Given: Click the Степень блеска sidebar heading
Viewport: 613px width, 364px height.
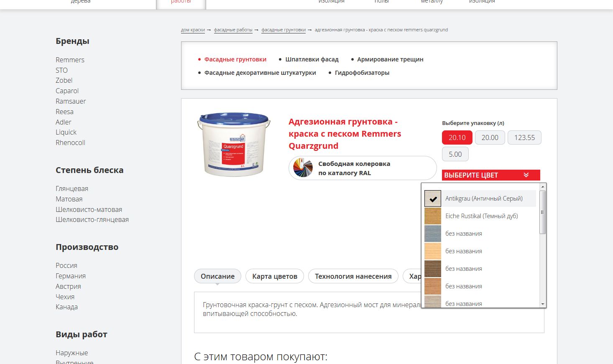Looking at the screenshot, I should click(x=89, y=170).
